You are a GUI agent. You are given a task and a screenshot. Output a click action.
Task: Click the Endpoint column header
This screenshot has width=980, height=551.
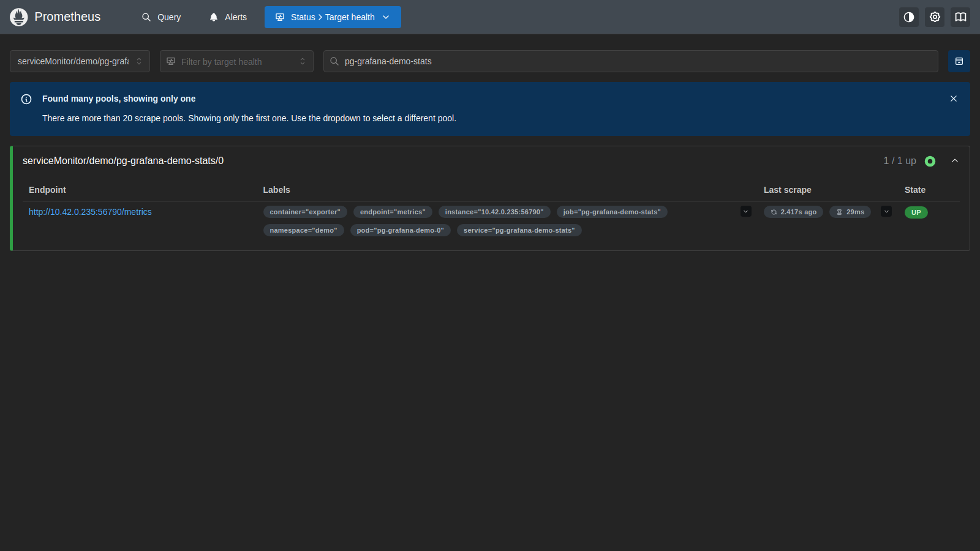47,190
